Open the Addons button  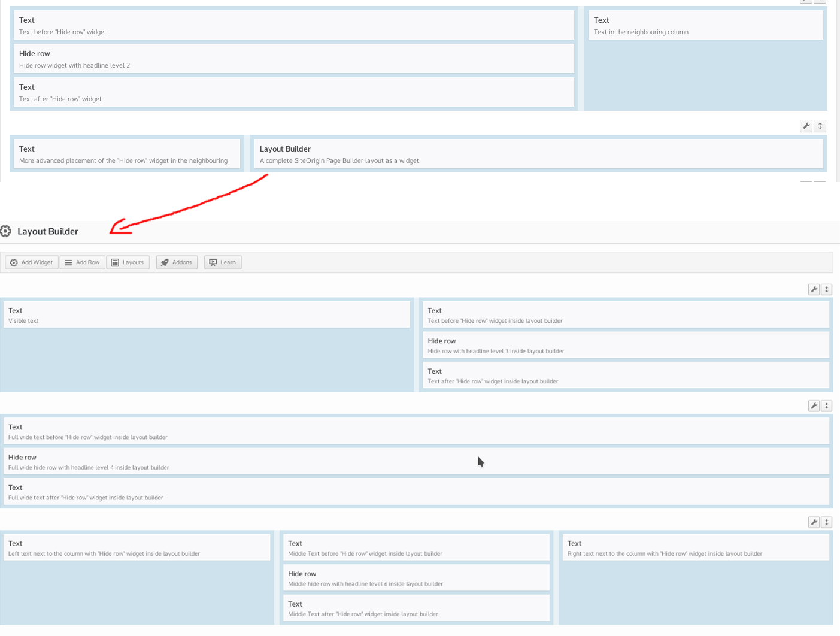pyautogui.click(x=177, y=262)
